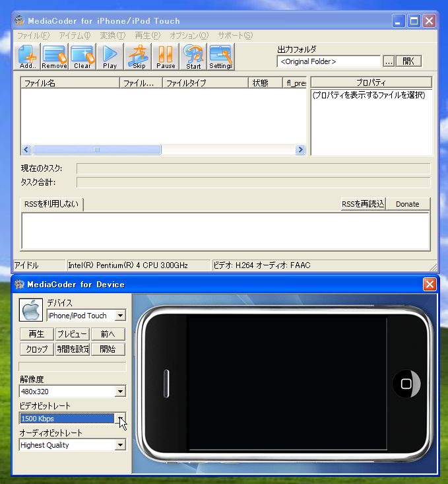Click the main MediaCoder window title icon

(x=19, y=20)
